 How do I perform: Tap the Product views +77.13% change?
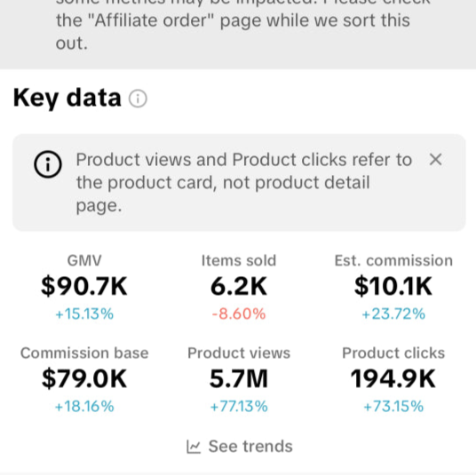(x=239, y=407)
